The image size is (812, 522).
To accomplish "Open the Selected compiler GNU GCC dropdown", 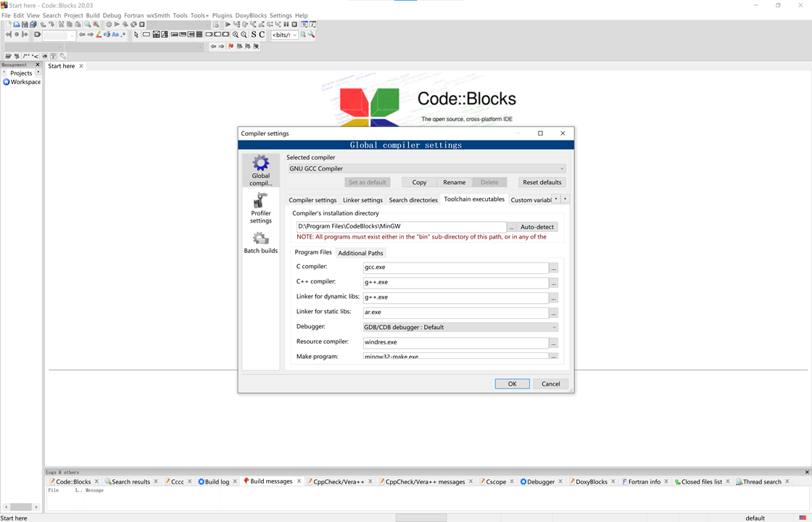I will pos(427,168).
